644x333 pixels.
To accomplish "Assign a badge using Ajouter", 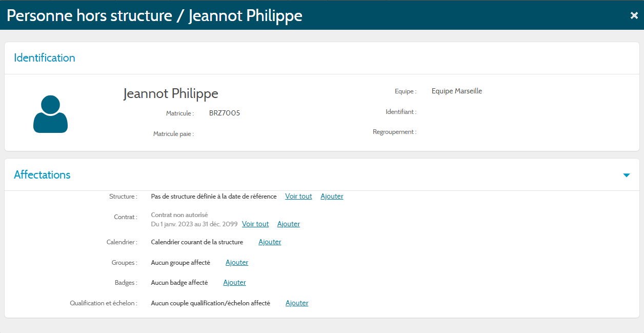I will [x=234, y=283].
